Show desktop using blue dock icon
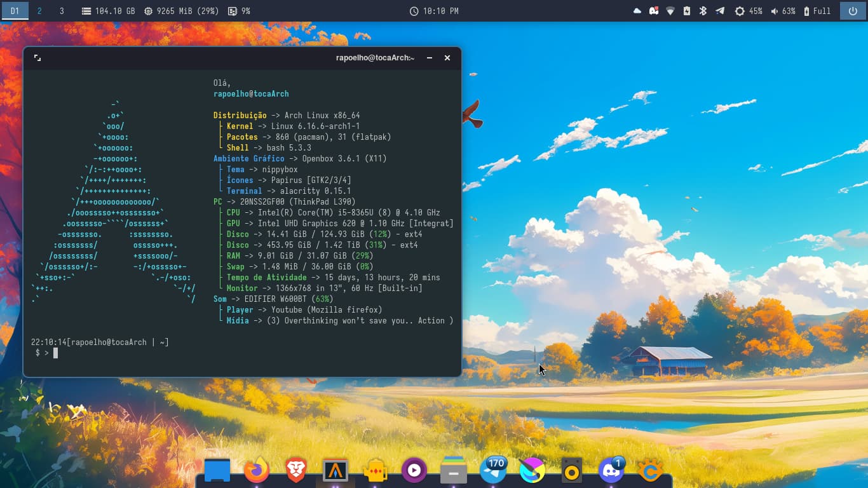Image resolution: width=868 pixels, height=488 pixels. click(x=217, y=471)
